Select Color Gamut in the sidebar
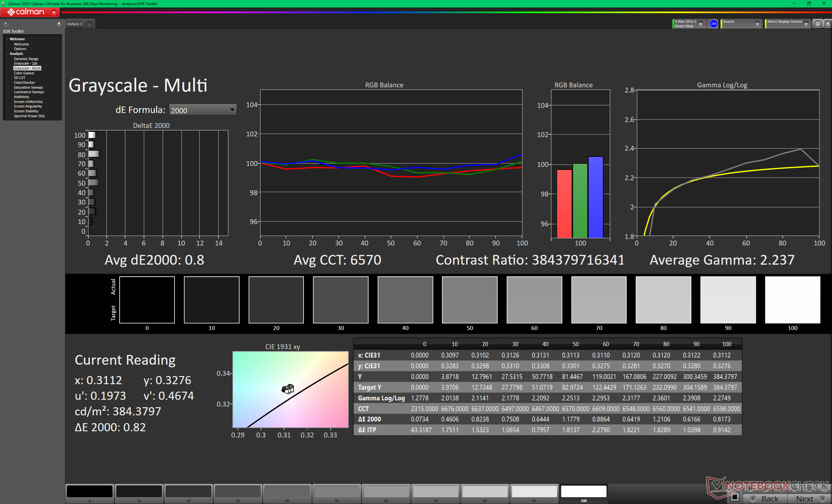 click(24, 73)
